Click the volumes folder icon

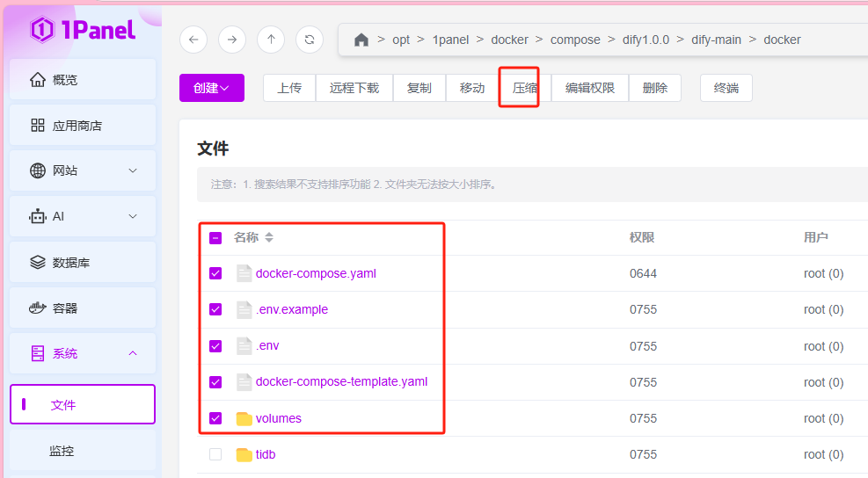pyautogui.click(x=244, y=418)
